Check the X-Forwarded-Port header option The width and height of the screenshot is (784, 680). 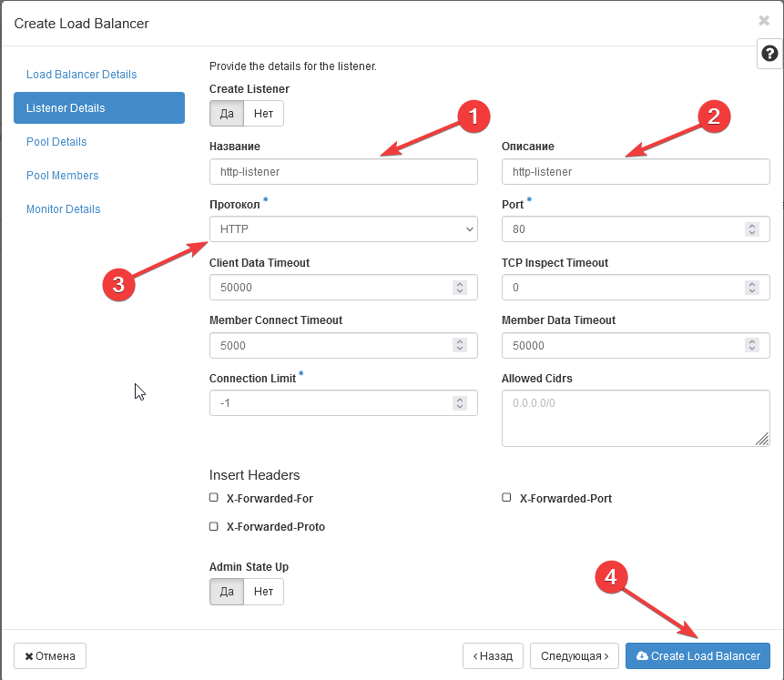(x=506, y=498)
